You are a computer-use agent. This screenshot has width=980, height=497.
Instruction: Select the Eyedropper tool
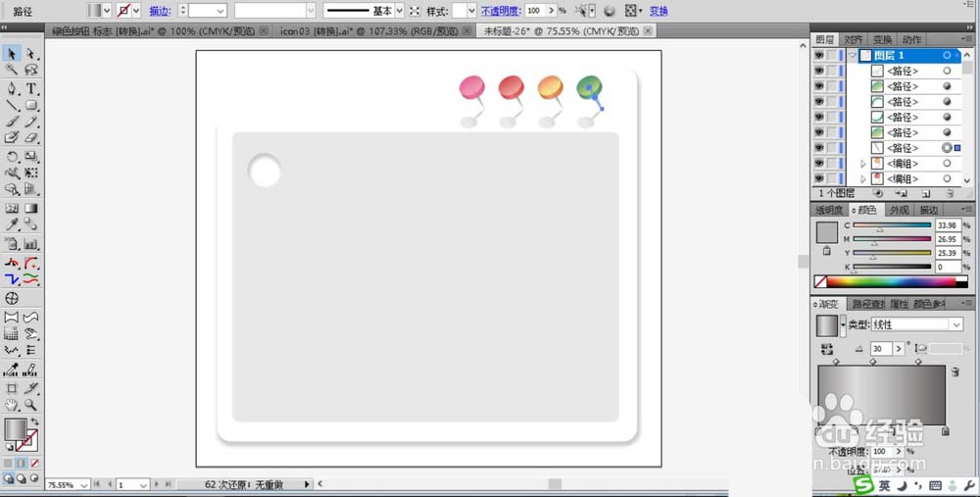pyautogui.click(x=11, y=224)
